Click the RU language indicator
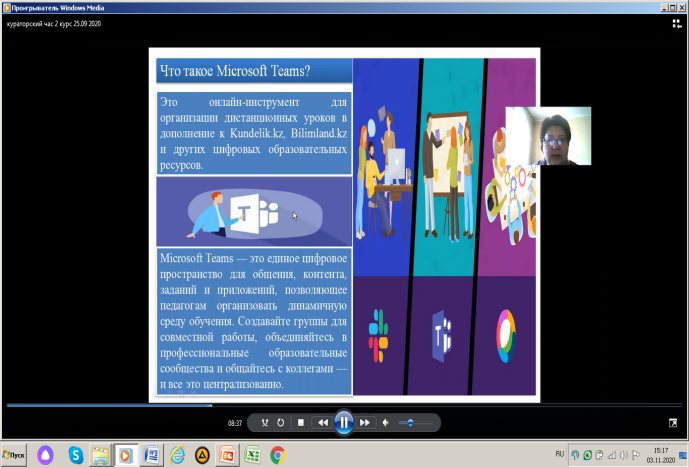 tap(560, 454)
